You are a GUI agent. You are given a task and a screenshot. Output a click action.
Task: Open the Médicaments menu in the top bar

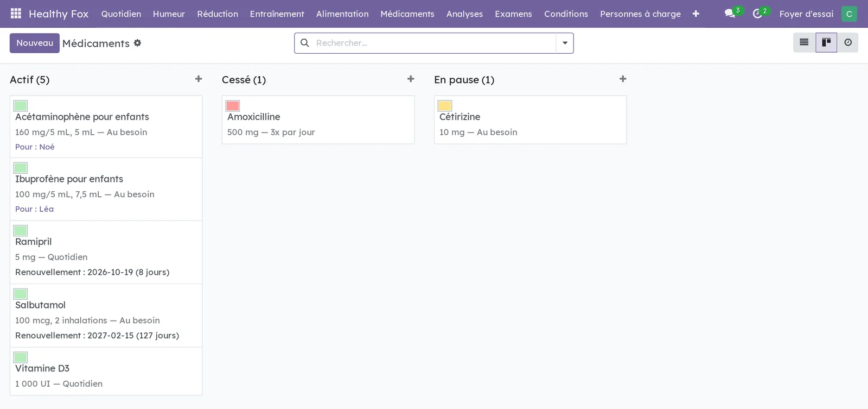coord(407,14)
